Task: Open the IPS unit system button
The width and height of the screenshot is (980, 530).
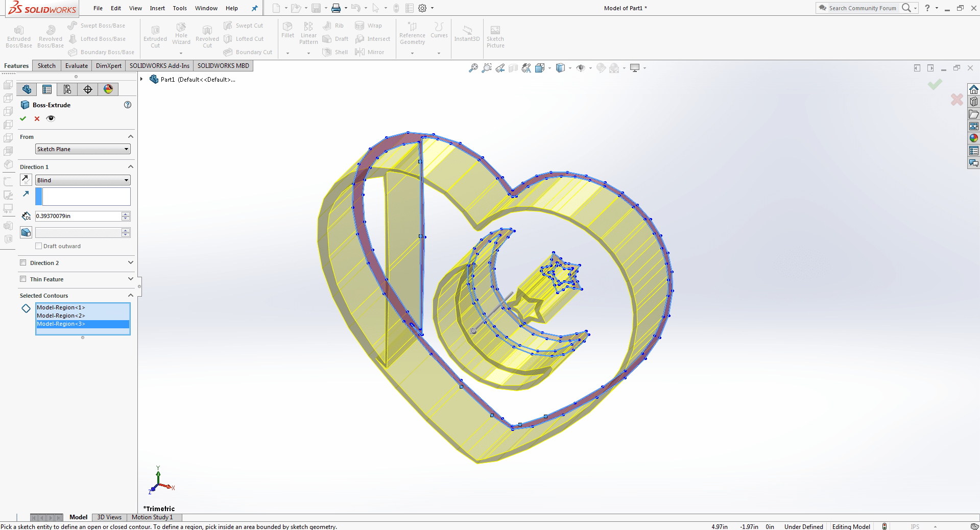Action: [915, 526]
